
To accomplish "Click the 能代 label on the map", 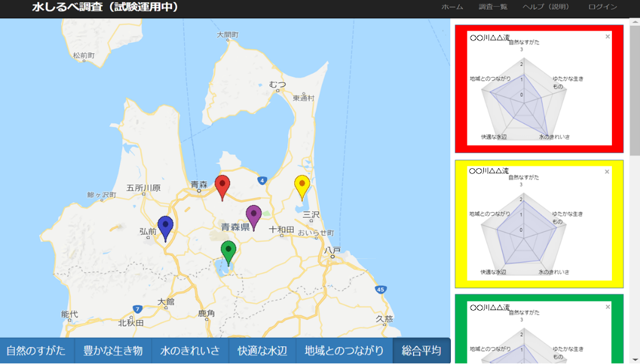I will [x=69, y=314].
